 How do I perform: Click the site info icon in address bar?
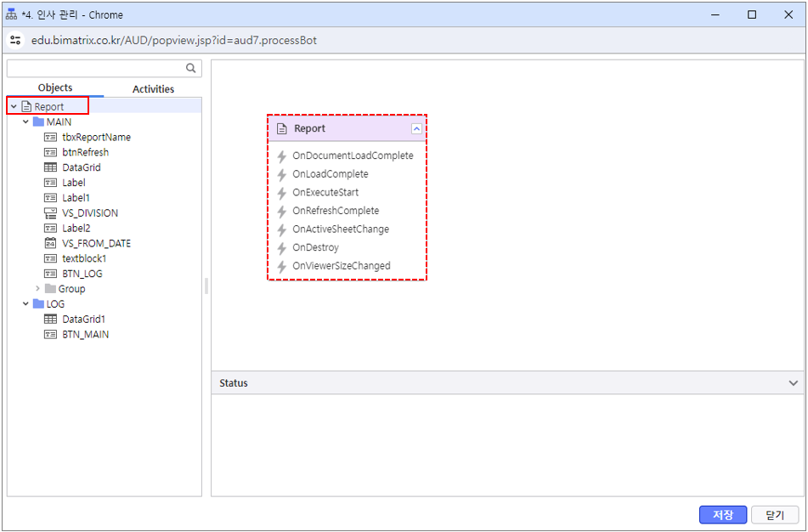[x=15, y=40]
